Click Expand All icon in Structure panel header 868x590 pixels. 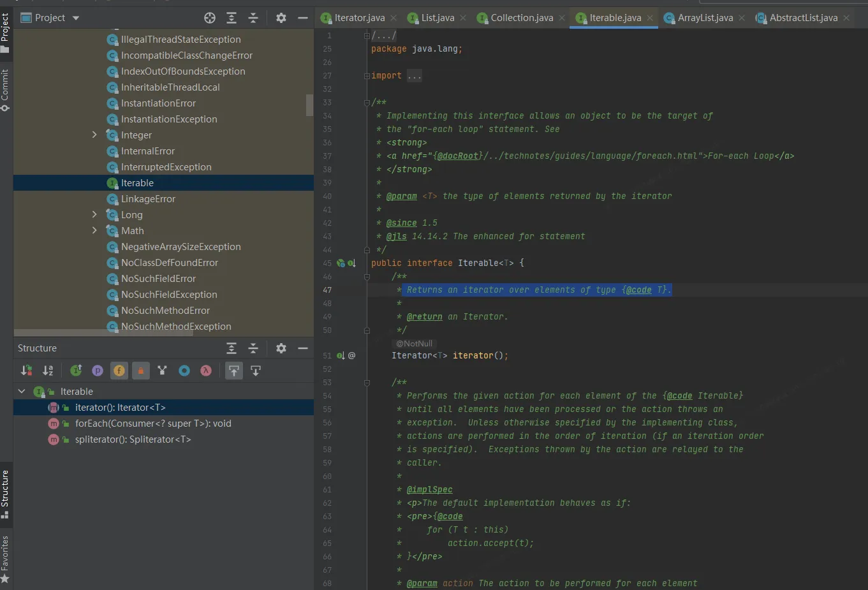(x=232, y=348)
